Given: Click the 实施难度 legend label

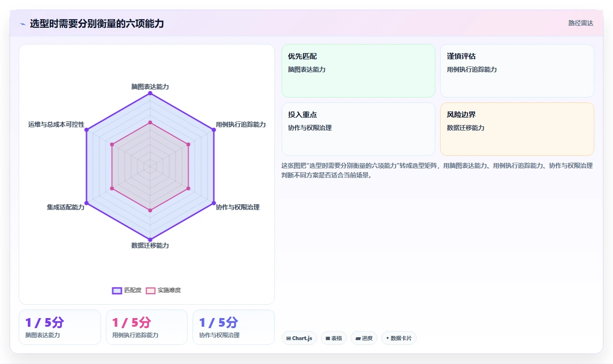Looking at the screenshot, I should (x=169, y=290).
